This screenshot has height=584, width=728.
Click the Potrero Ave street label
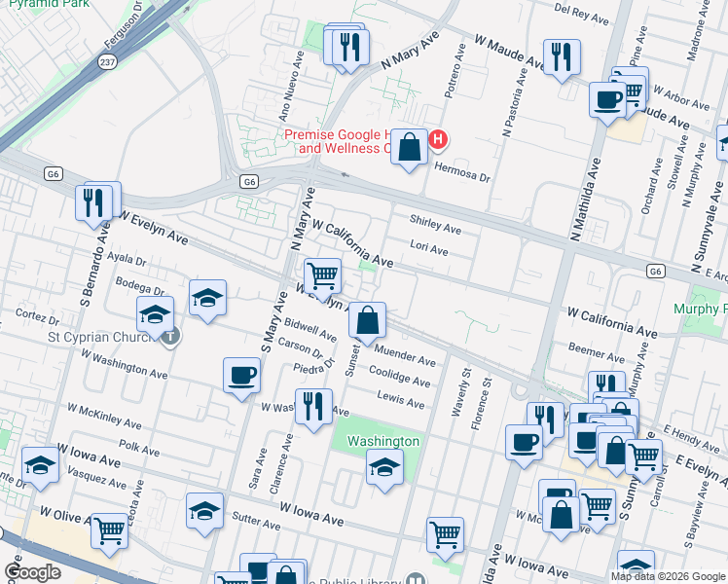click(x=455, y=71)
